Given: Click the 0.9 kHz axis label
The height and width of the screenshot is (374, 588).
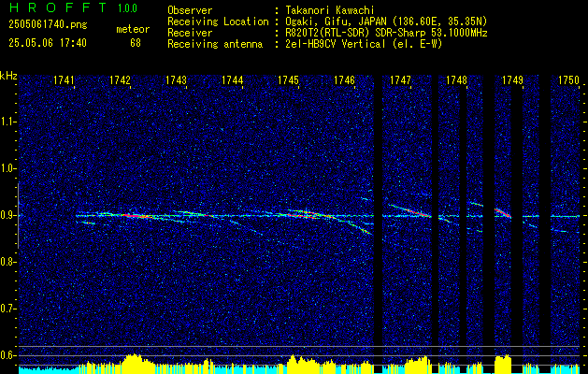Looking at the screenshot, I should coord(7,215).
